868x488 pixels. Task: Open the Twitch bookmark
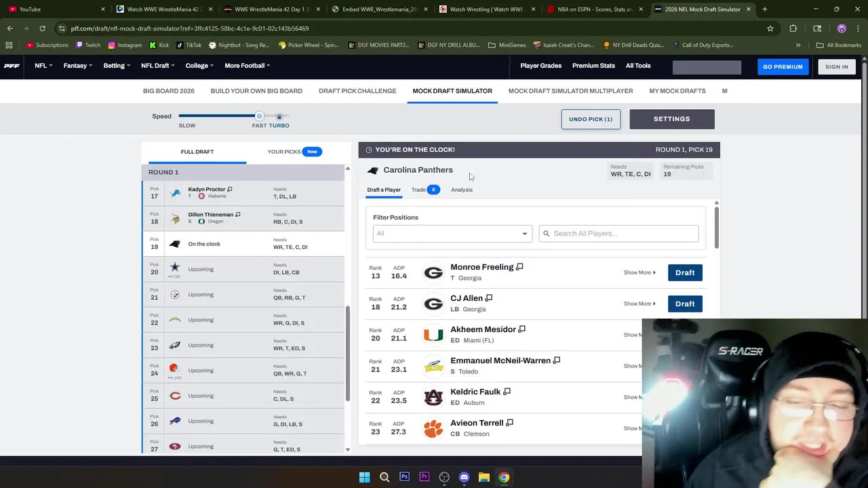[88, 45]
